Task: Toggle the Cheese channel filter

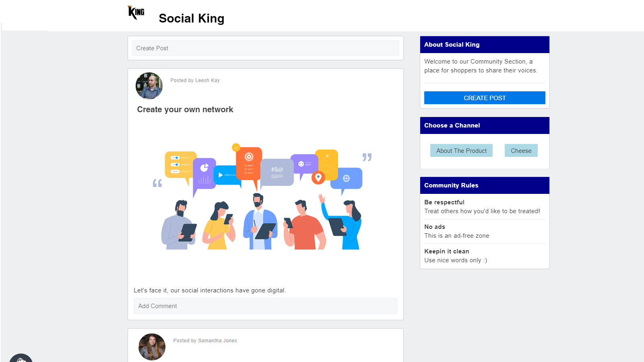Action: 521,150
